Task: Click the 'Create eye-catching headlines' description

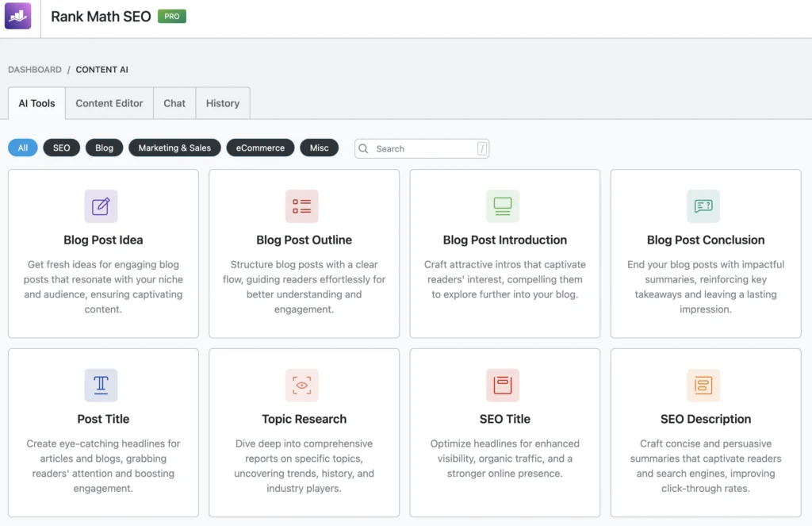Action: point(103,466)
